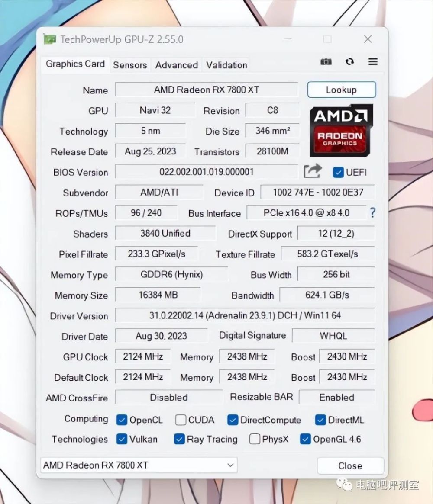Click the Revision field showing C8
This screenshot has width=433, height=504.
pyautogui.click(x=272, y=110)
